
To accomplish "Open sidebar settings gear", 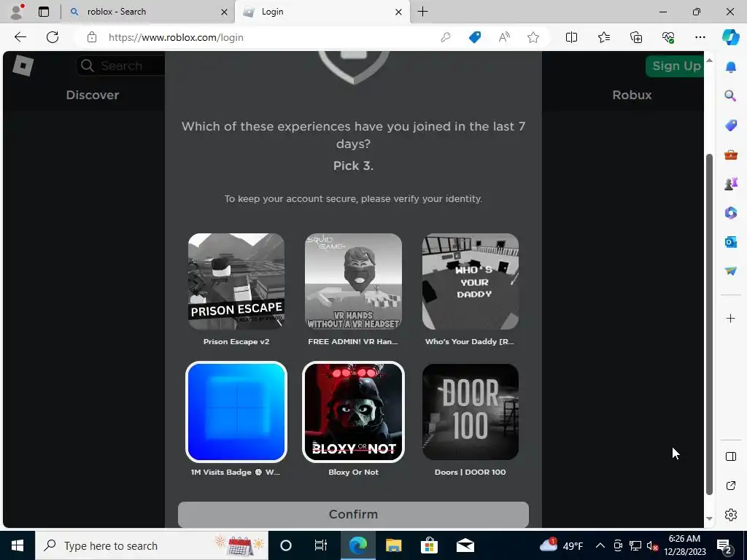I will (730, 515).
